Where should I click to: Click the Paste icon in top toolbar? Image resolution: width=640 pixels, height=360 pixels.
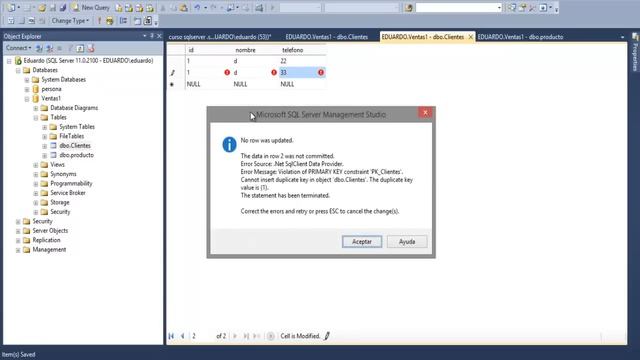[184, 8]
